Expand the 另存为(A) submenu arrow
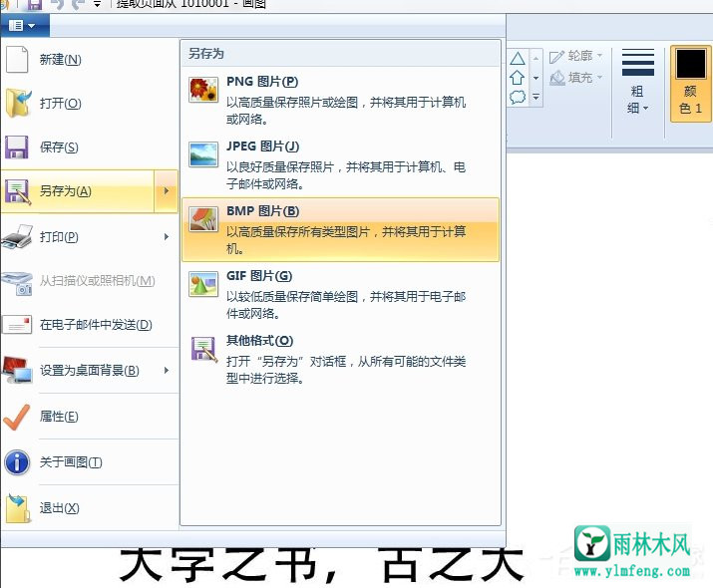This screenshot has width=713, height=588. (166, 191)
